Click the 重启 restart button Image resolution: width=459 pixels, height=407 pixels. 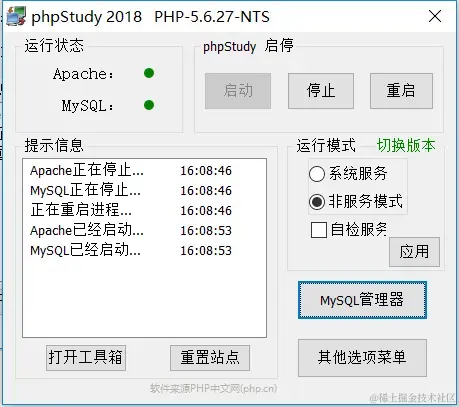pos(401,91)
